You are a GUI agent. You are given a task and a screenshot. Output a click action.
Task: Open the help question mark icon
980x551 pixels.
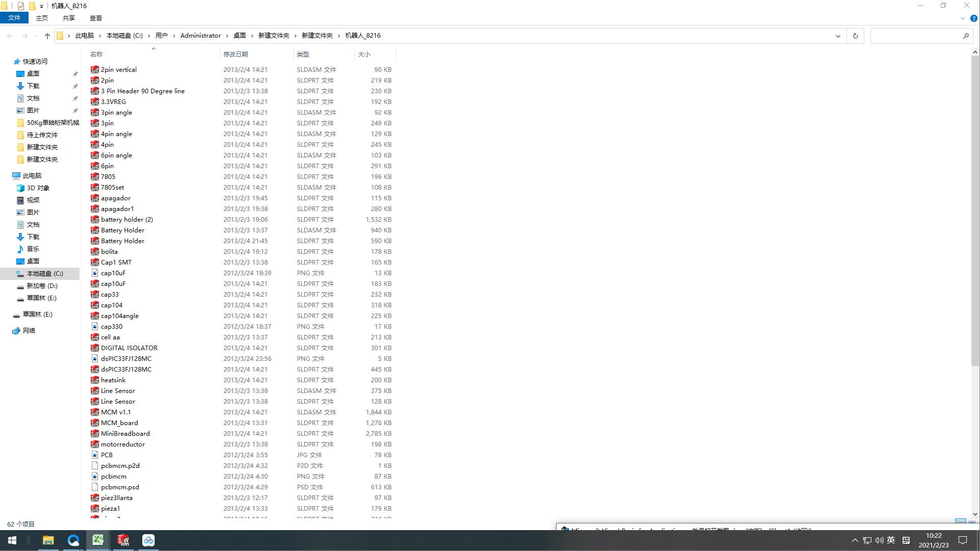(973, 18)
